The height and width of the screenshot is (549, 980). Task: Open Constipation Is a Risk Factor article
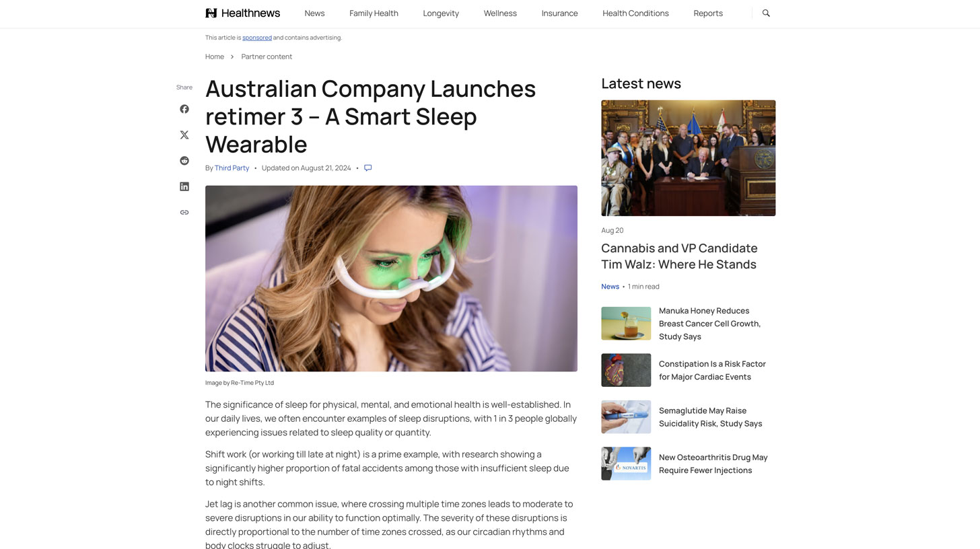pos(712,370)
